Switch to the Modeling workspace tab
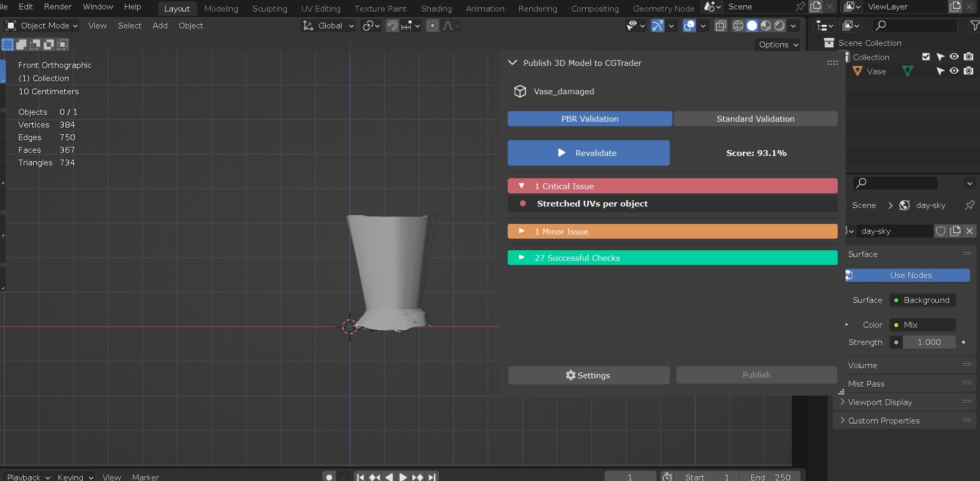Viewport: 980px width, 481px height. click(221, 8)
